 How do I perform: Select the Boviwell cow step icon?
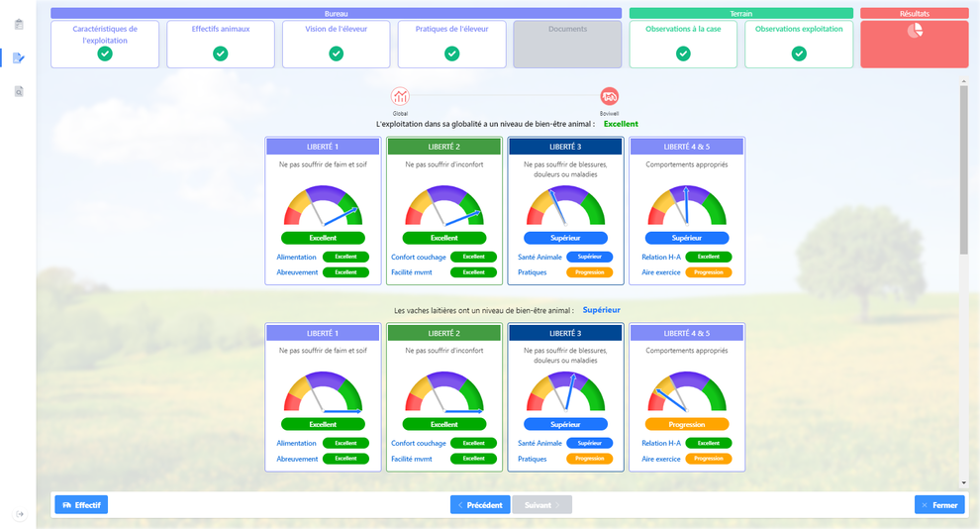pos(609,96)
